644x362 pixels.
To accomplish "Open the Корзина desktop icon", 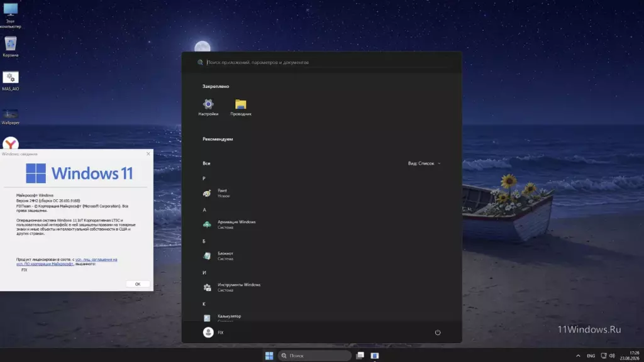I will [x=10, y=47].
